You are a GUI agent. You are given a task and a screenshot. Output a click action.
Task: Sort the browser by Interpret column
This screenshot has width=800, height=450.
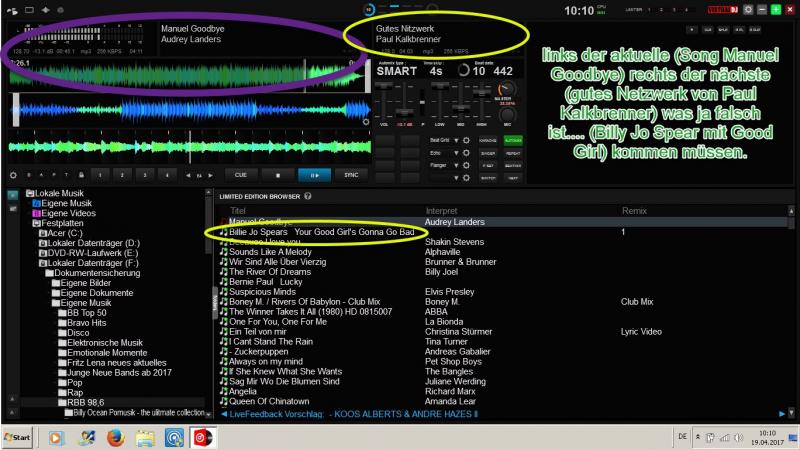441,211
